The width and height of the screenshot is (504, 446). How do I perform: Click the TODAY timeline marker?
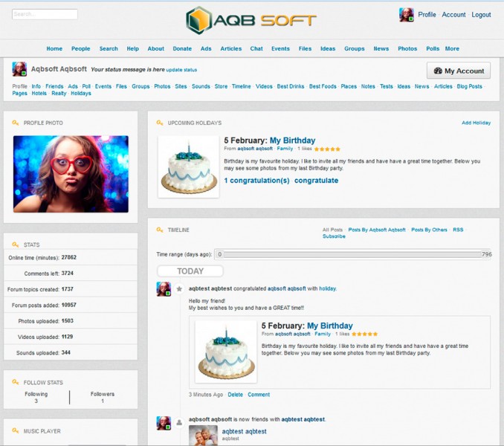point(190,271)
